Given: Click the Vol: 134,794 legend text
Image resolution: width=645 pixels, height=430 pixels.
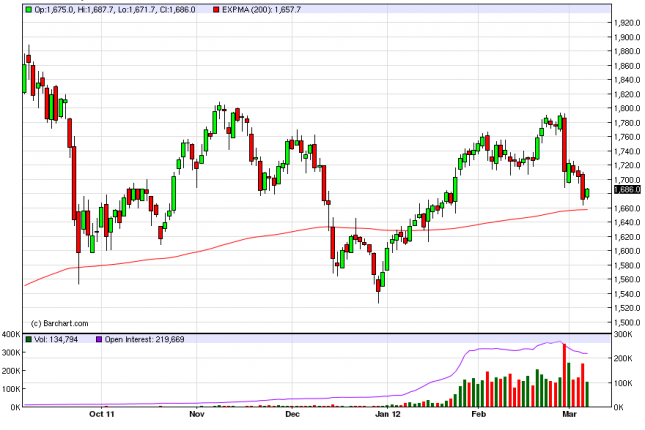Looking at the screenshot, I should tap(59, 338).
